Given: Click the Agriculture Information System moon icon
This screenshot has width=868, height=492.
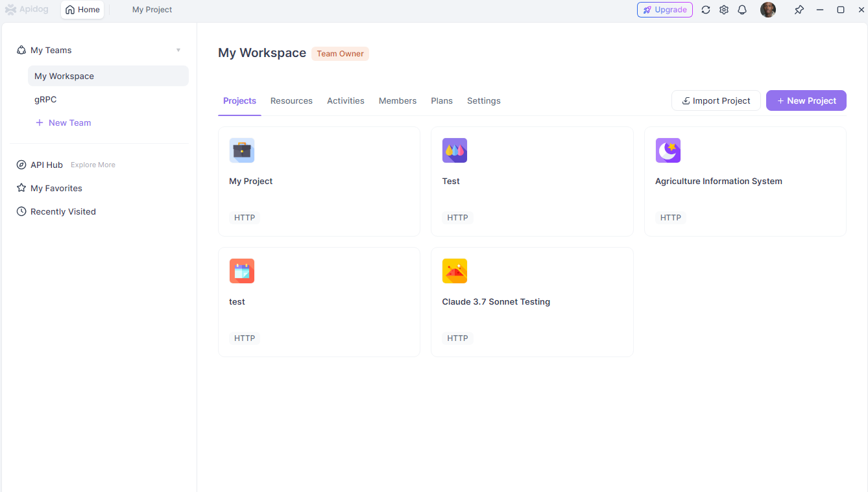Looking at the screenshot, I should (x=668, y=150).
